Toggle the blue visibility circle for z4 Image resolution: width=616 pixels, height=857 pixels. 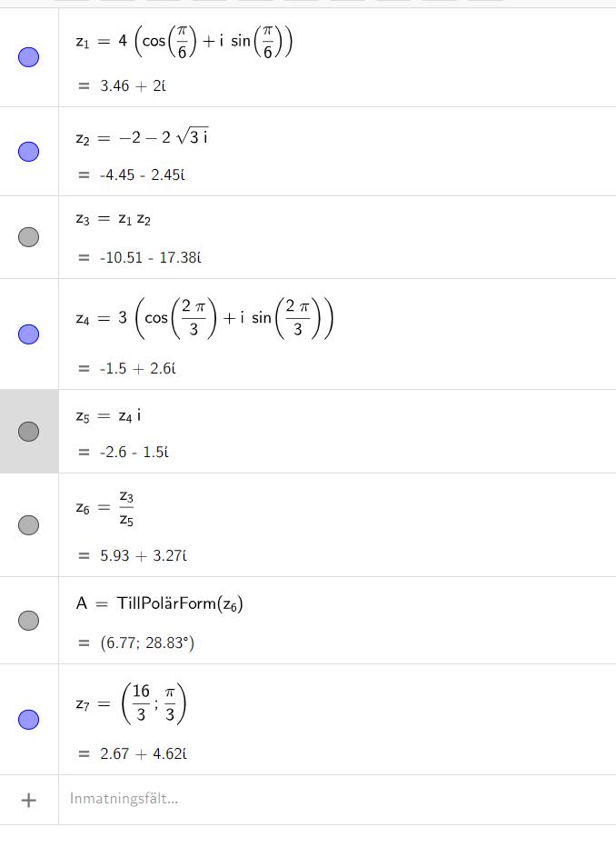29,334
